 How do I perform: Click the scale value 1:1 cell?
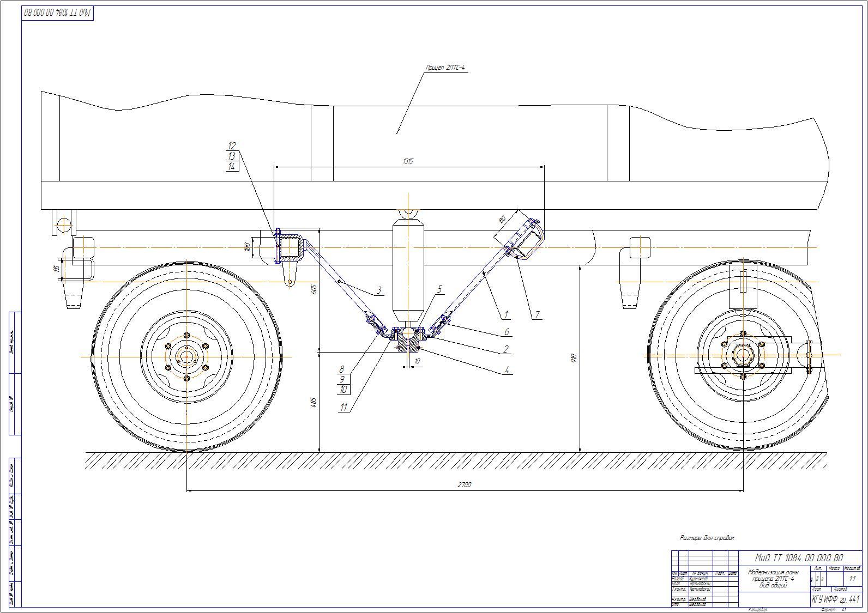[x=852, y=579]
